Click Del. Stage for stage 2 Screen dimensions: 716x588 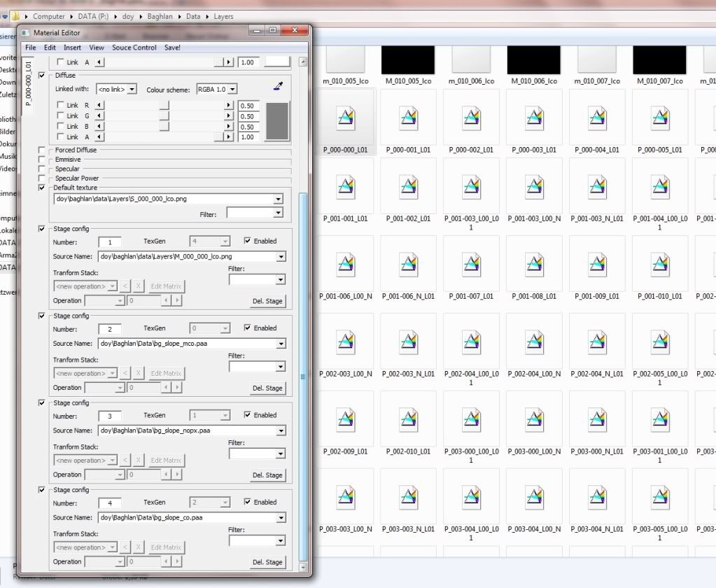point(267,388)
